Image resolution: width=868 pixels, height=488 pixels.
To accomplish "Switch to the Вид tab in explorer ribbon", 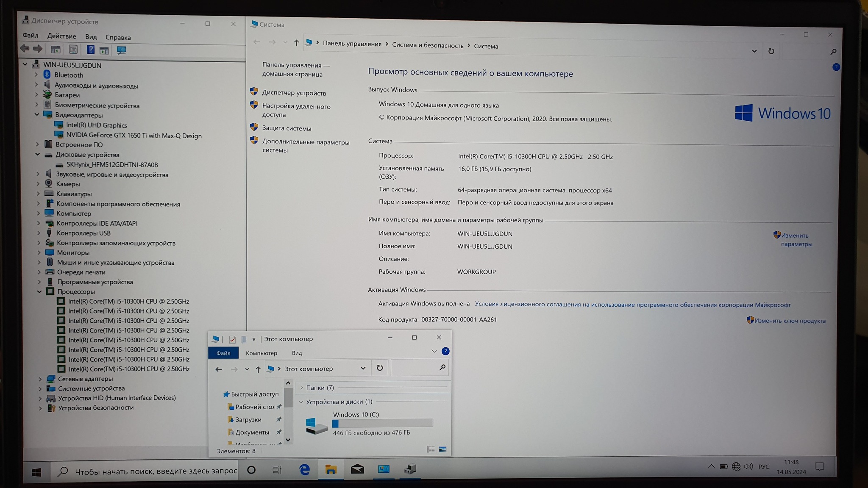I will pyautogui.click(x=297, y=353).
